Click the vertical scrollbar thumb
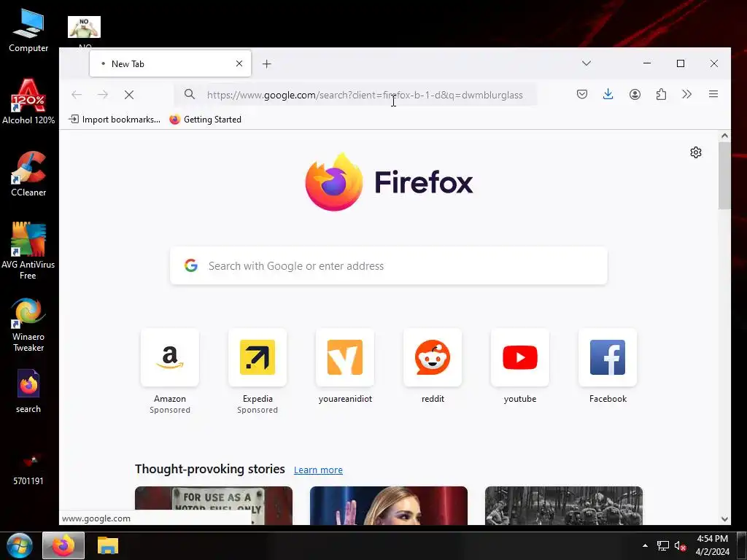747x560 pixels. coord(724,175)
